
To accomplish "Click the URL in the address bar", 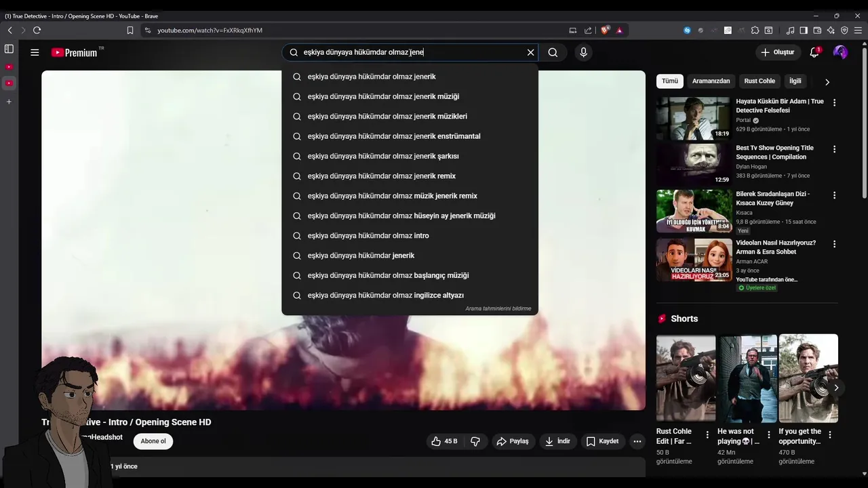I will point(210,30).
